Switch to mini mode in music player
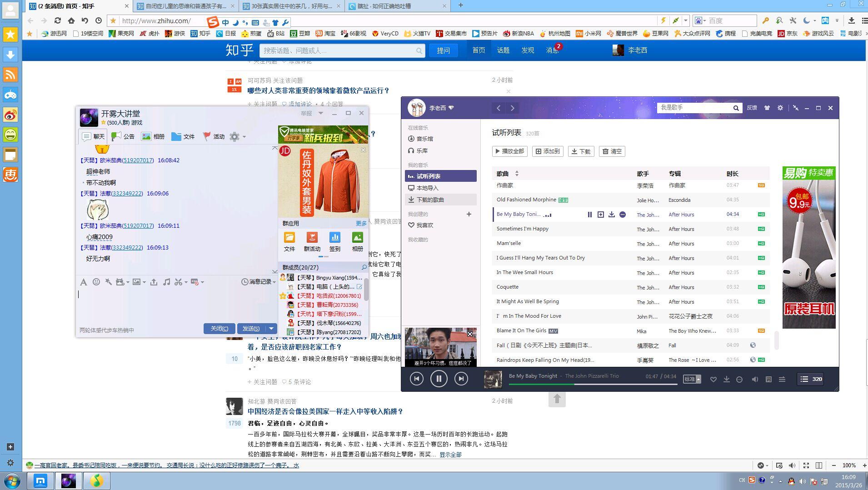The height and width of the screenshot is (490, 868). click(796, 108)
